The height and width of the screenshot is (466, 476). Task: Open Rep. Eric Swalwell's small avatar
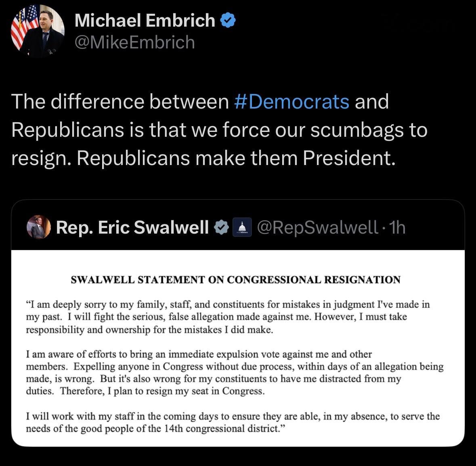click(39, 227)
